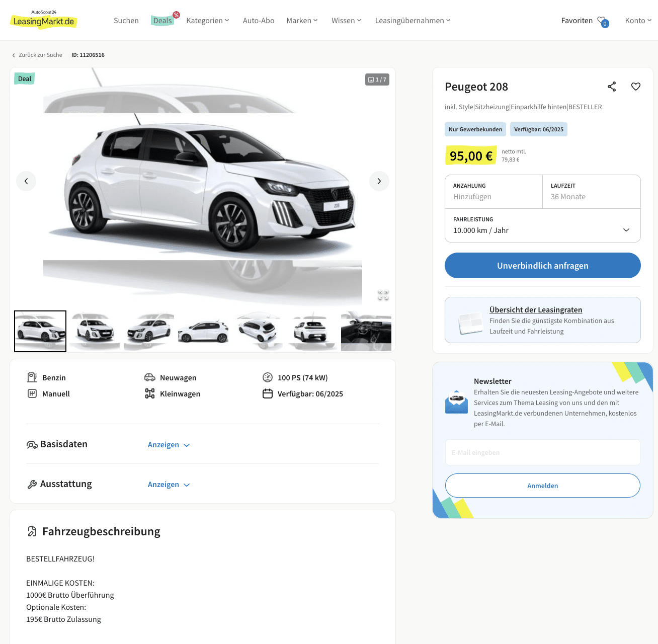Click the 100 PS speedometer icon
Screen dimensions: 658x644
[268, 377]
